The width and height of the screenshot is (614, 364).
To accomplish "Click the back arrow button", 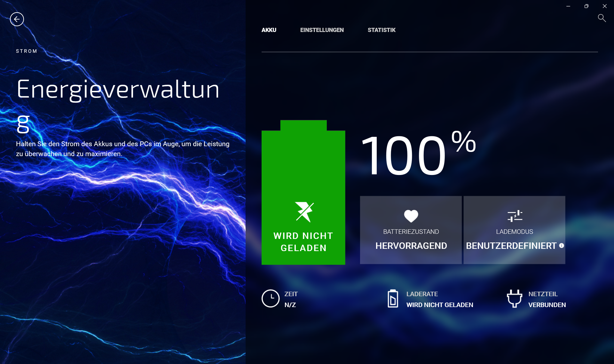I will coord(17,19).
